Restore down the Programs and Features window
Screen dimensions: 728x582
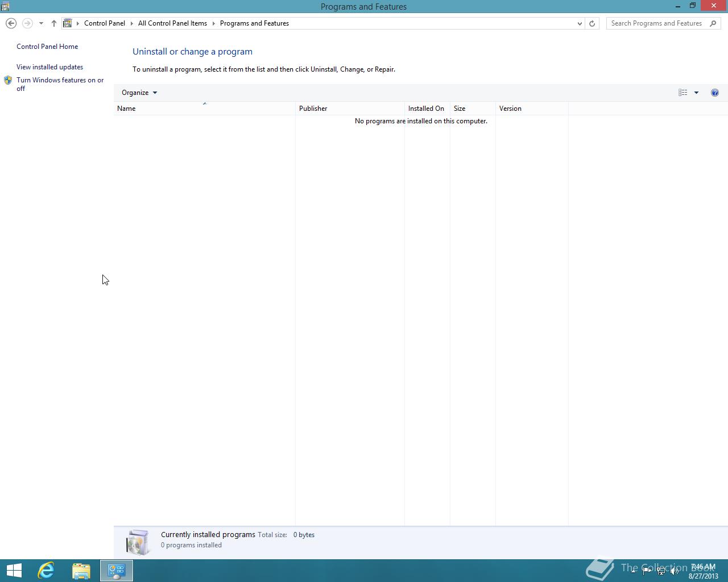693,6
